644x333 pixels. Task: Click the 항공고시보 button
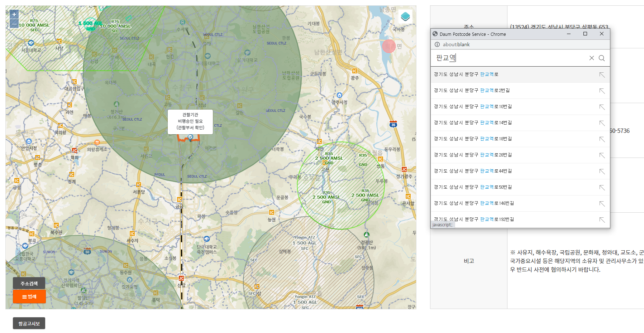[x=29, y=323]
